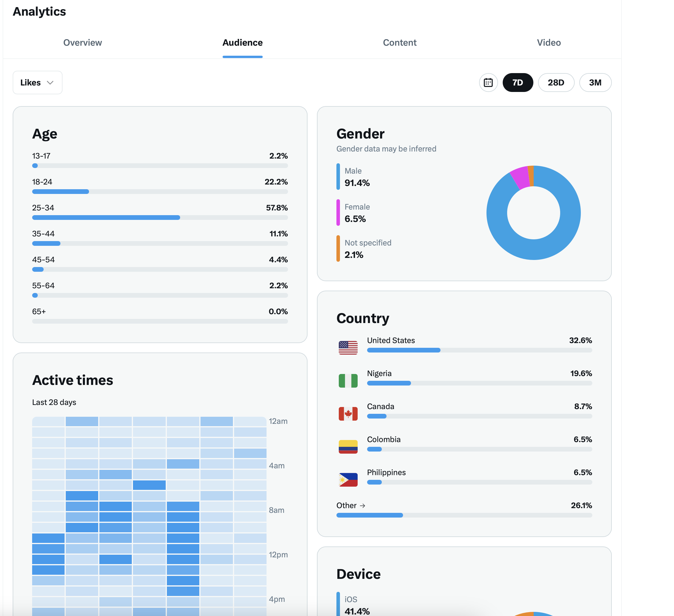The height and width of the screenshot is (616, 674).
Task: Click the Gender card heading
Action: point(360,134)
